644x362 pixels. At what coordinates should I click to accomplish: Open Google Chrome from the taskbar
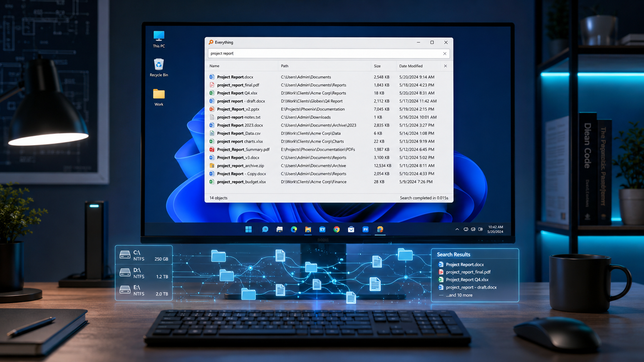(x=337, y=229)
